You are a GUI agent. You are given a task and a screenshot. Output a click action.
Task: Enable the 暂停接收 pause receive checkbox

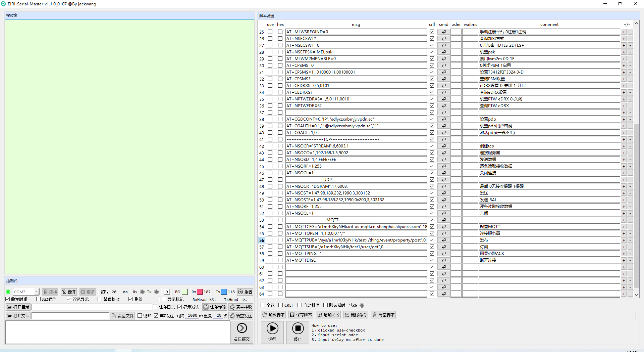(100, 299)
